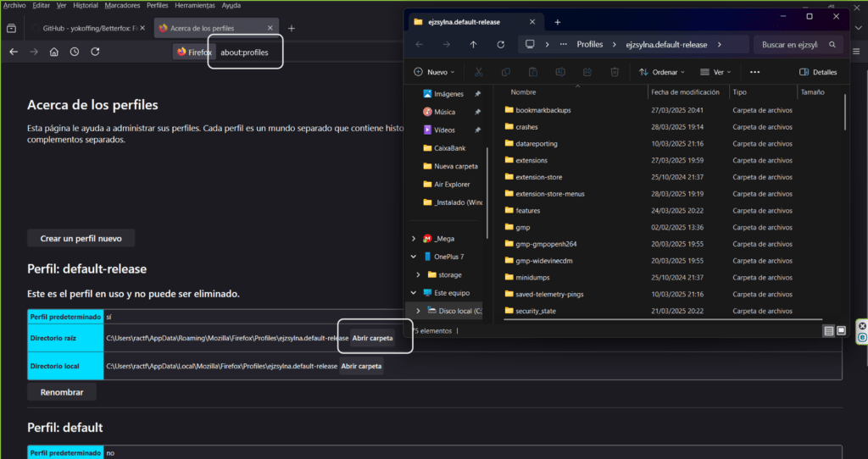
Task: Open root directory folder Abrir carpeta
Action: click(x=373, y=338)
